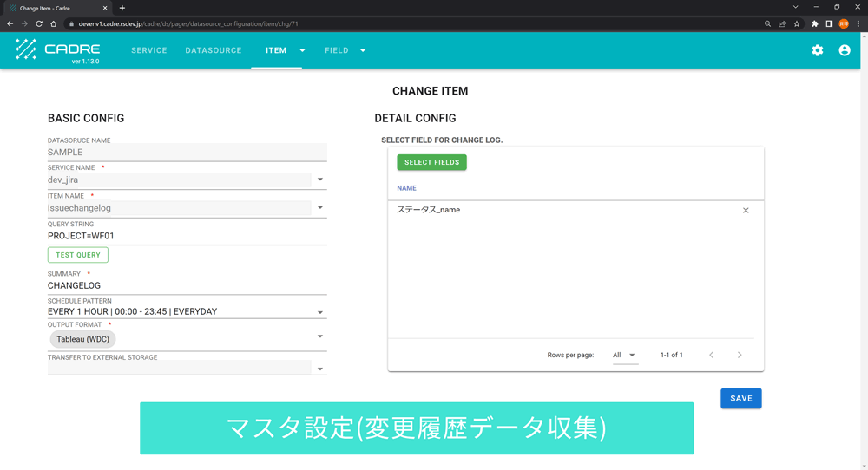Expand the FIELD menu dropdown arrow

coord(363,50)
